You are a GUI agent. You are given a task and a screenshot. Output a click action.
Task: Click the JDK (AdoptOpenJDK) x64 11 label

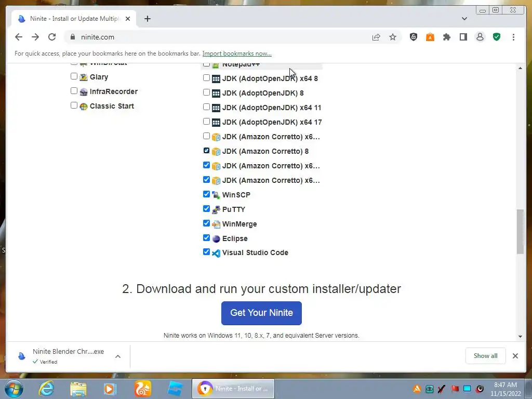click(271, 108)
